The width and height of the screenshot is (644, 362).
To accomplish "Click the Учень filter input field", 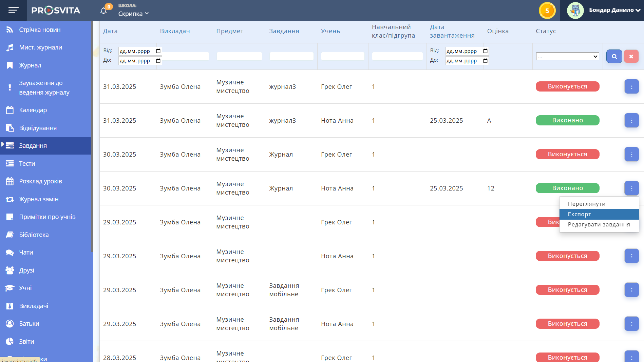I will [x=343, y=56].
